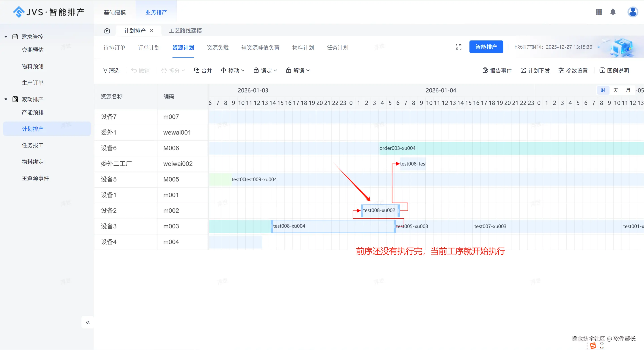Viewport: 644px width, 350px height.
Task: Click 计划下发 button
Action: pyautogui.click(x=535, y=71)
